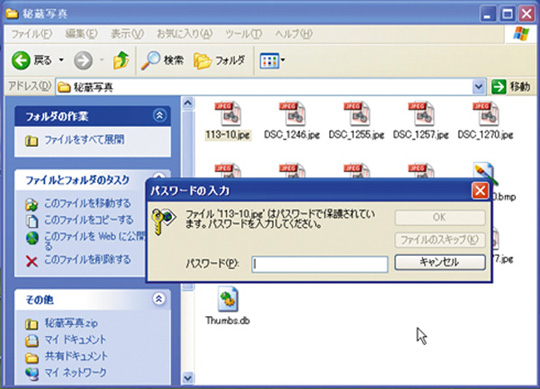The image size is (540, 389).
Task: Select the 113-10.jpg file icon
Action: coord(228,114)
